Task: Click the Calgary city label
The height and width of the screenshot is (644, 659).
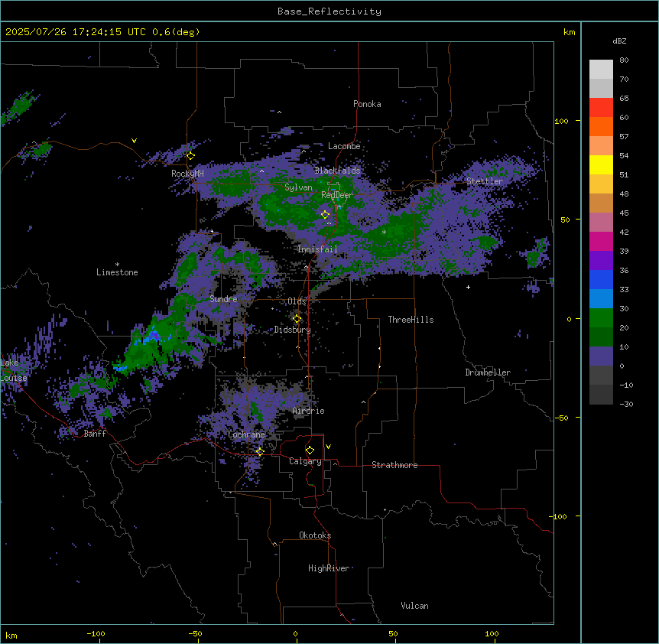Action: (305, 461)
